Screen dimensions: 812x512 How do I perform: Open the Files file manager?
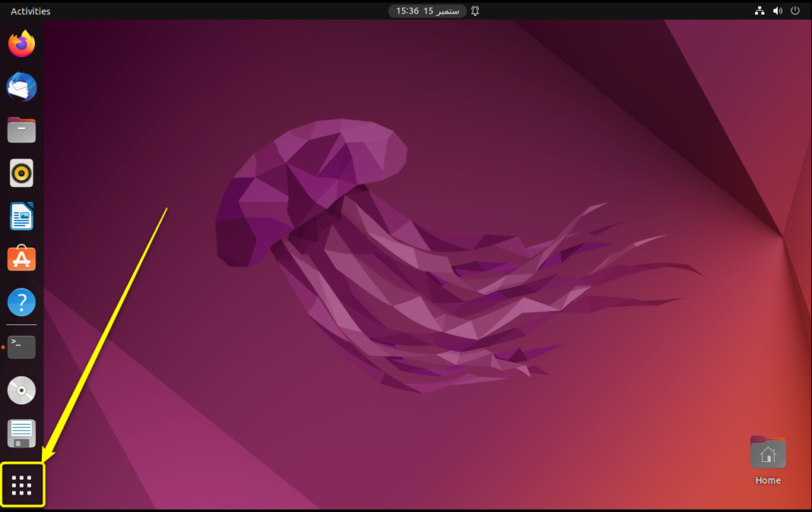21,130
